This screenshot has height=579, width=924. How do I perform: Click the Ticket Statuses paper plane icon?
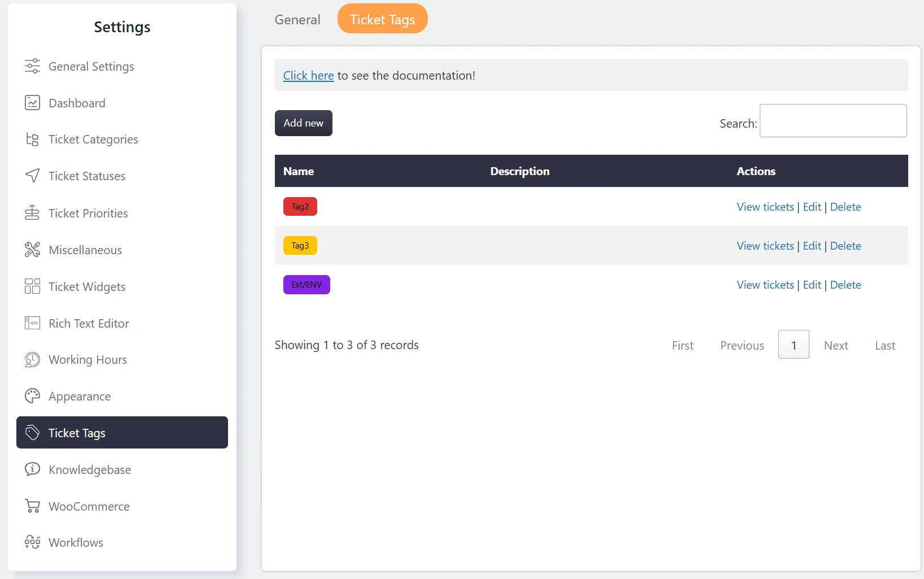coord(32,176)
